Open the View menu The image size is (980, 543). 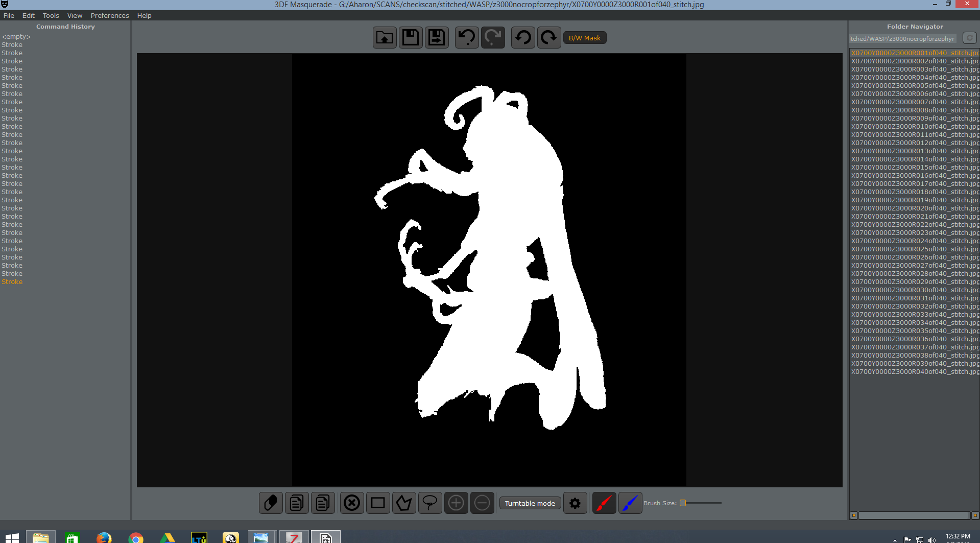click(75, 15)
